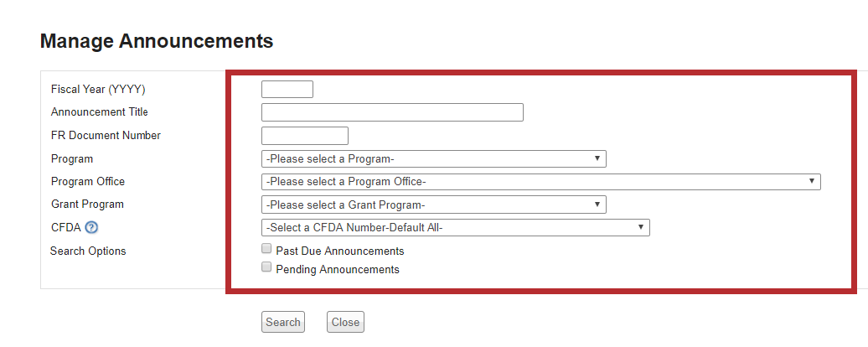Click the 'Fiscal Year (YYYY)' label

click(x=104, y=90)
